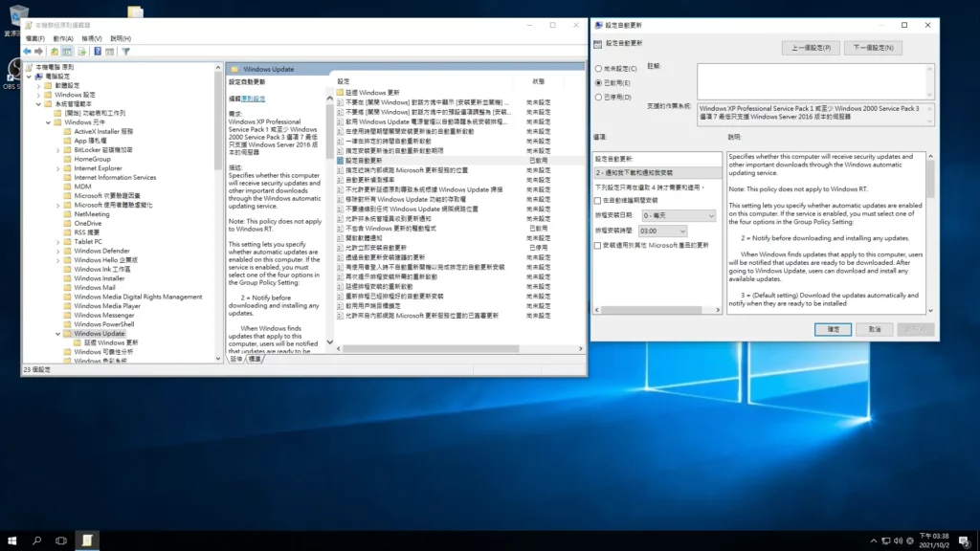Screen dimensions: 980x551
Task: Click the policy icon of the highlighted 設定自動更新 row
Action: [340, 161]
